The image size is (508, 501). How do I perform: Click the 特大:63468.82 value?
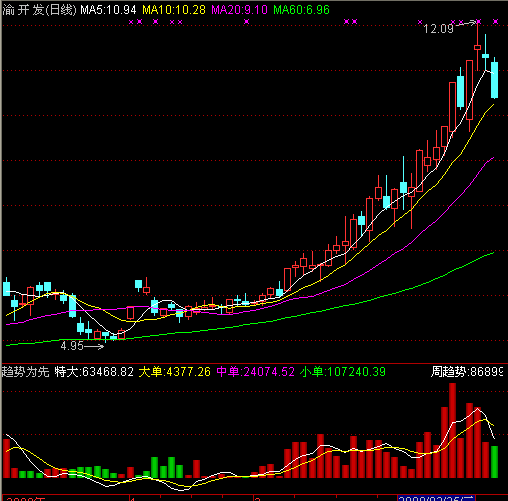point(94,372)
